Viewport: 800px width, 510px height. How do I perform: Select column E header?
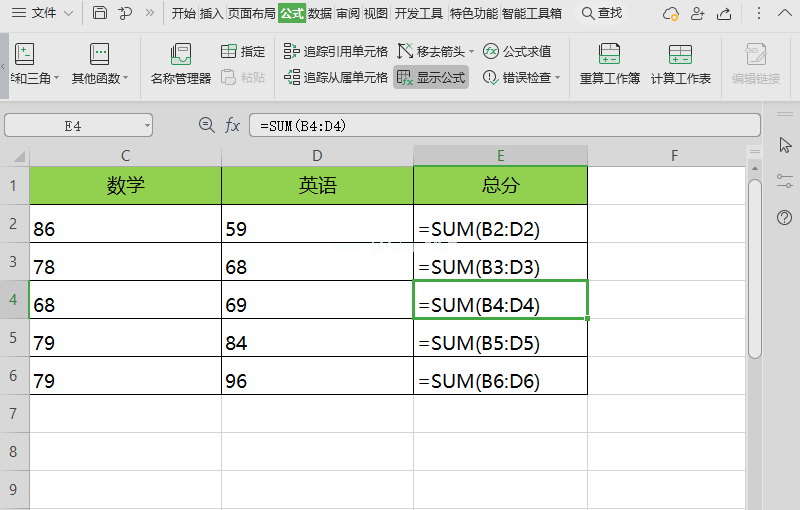click(501, 156)
